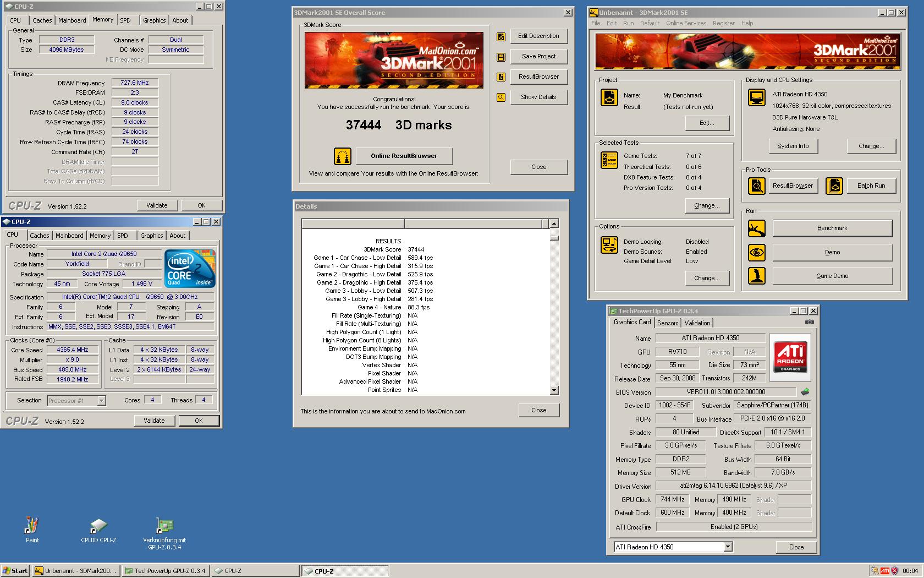Click the Online ResultBrowser icon

pos(343,156)
